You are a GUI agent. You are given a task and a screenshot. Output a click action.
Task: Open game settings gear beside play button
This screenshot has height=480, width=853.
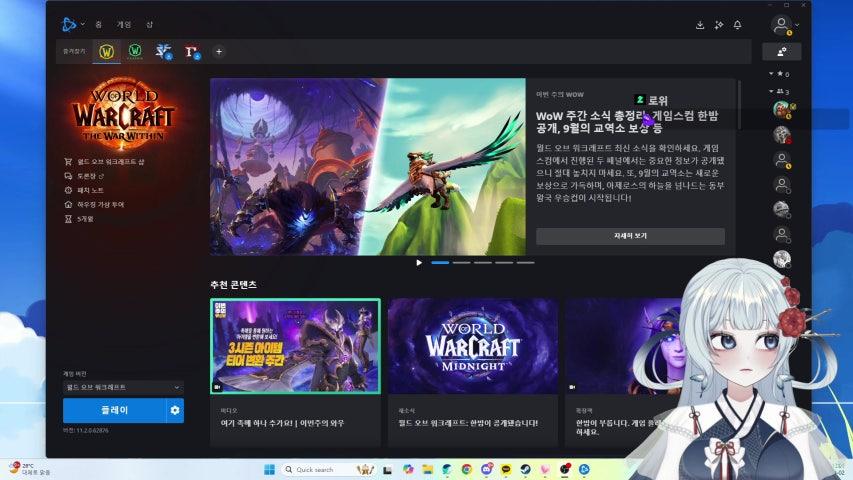[175, 410]
